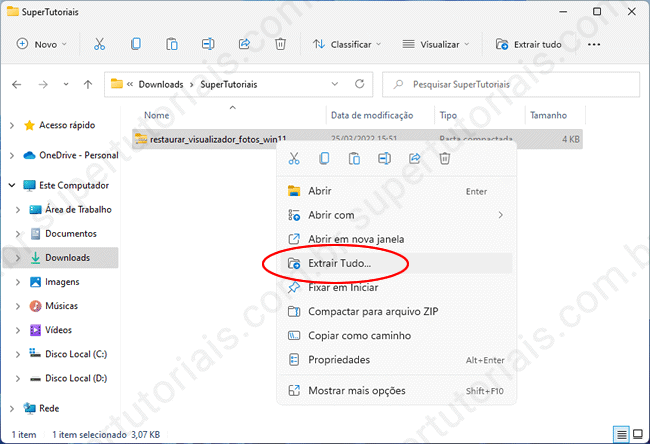Open the Visualizar view dropdown
Screen dimensions: 650x444
tap(436, 44)
